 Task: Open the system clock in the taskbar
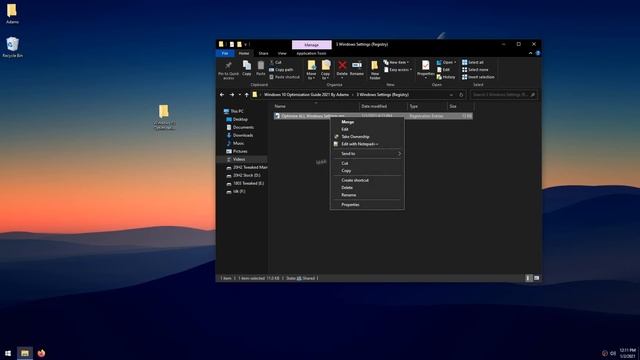coord(628,353)
